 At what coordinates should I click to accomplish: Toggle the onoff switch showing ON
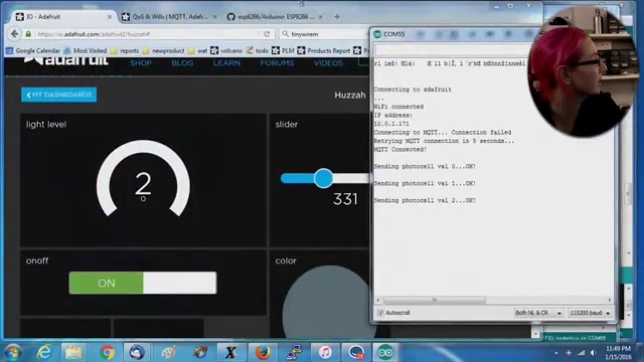(x=143, y=283)
